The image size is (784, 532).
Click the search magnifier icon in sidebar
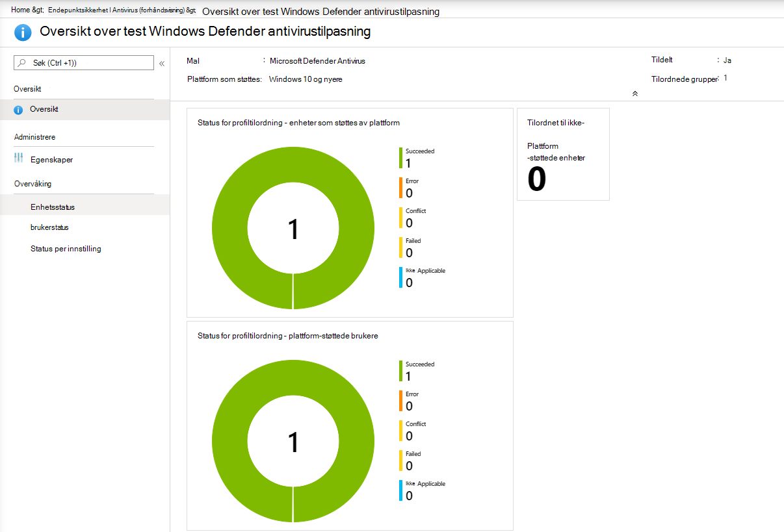(23, 63)
